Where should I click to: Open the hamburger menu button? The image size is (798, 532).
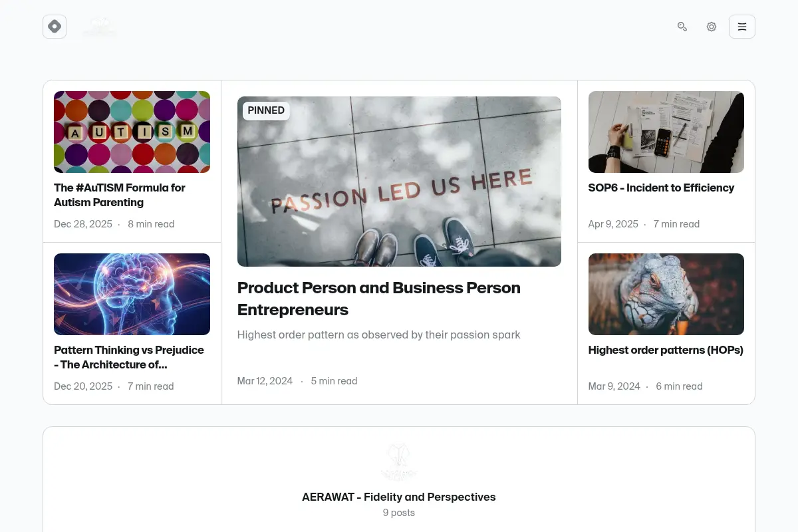click(x=742, y=27)
